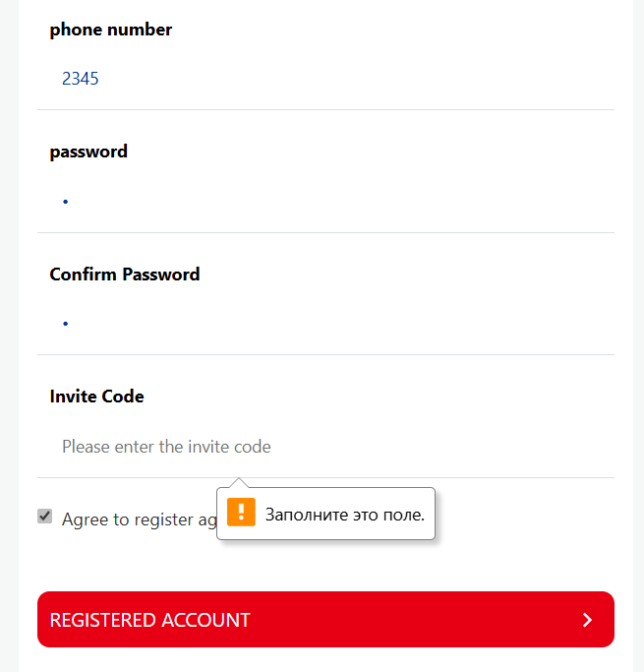
Task: Click the typed 2345 phone value
Action: pyautogui.click(x=80, y=79)
